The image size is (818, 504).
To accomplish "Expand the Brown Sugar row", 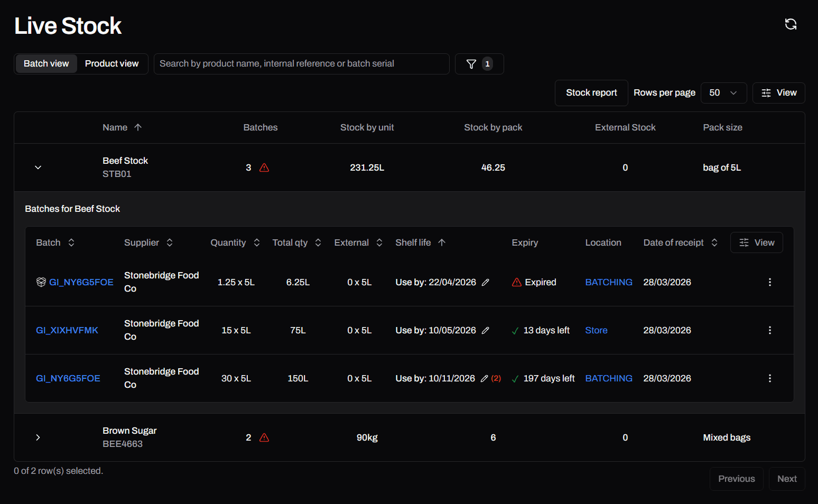I will tap(38, 437).
